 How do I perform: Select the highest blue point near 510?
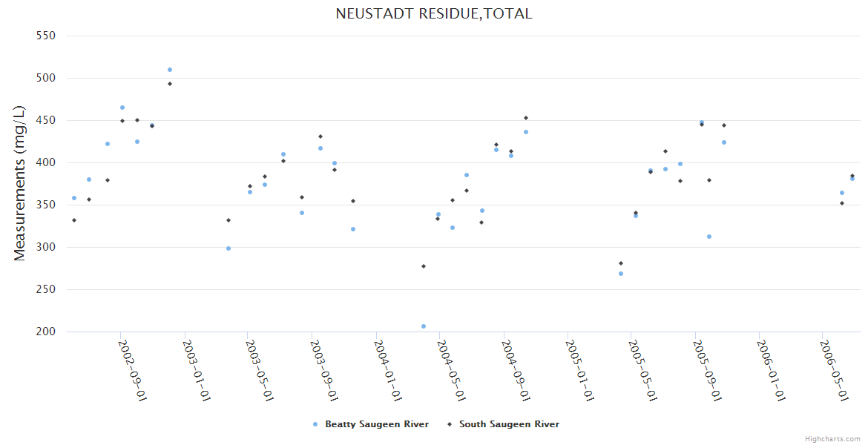(x=170, y=70)
